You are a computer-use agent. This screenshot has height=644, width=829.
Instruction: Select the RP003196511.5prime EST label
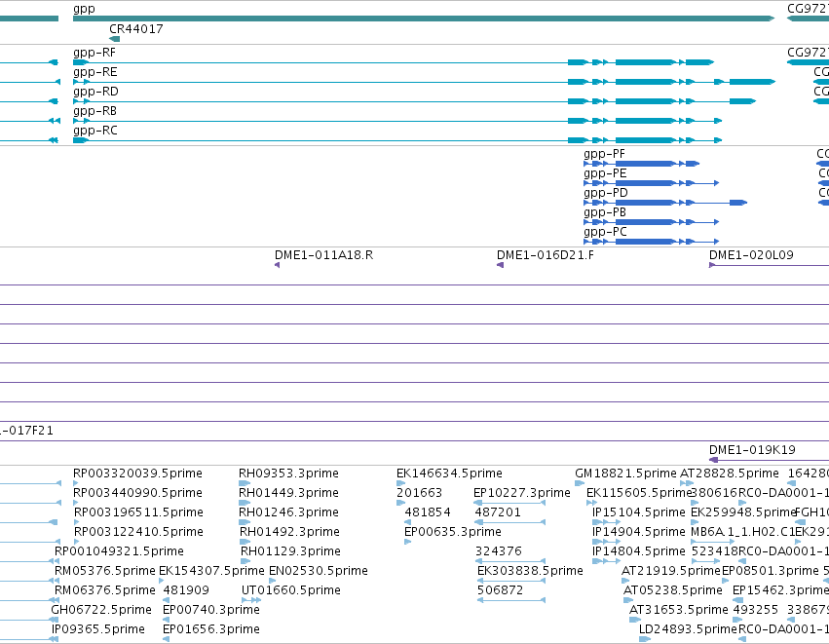[x=138, y=512]
